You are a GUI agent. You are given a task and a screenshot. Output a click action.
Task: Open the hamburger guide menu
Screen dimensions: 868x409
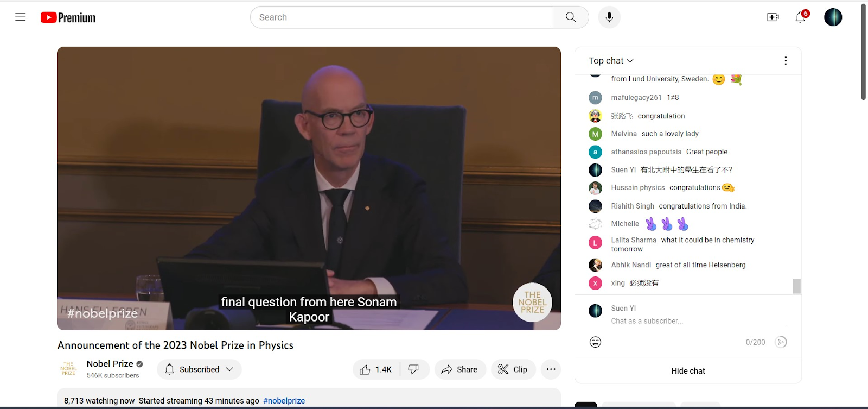coord(21,17)
